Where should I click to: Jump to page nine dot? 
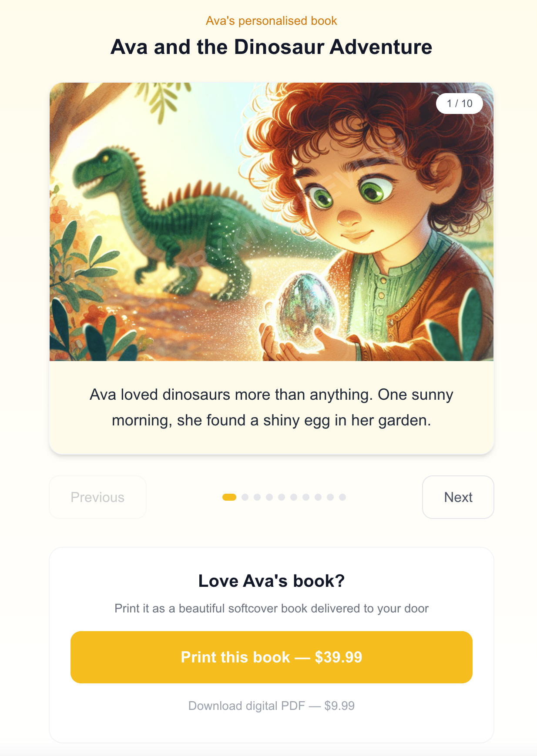330,497
